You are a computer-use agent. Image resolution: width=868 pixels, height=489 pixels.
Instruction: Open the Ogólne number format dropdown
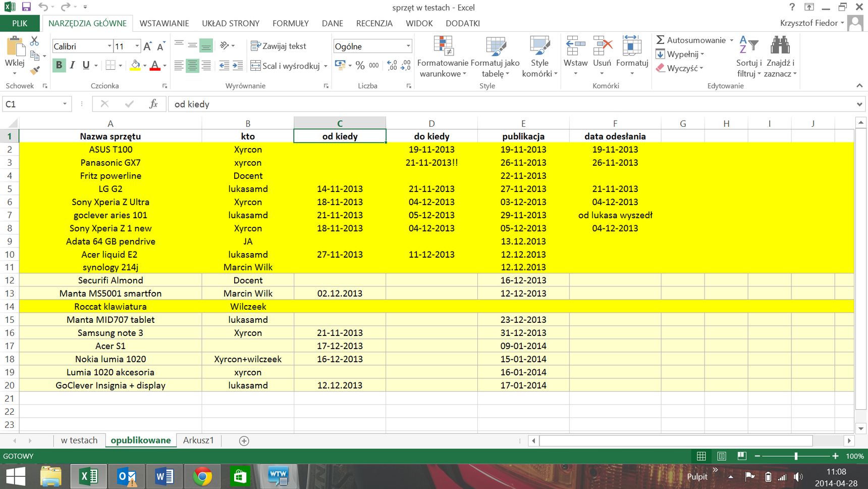pyautogui.click(x=408, y=46)
